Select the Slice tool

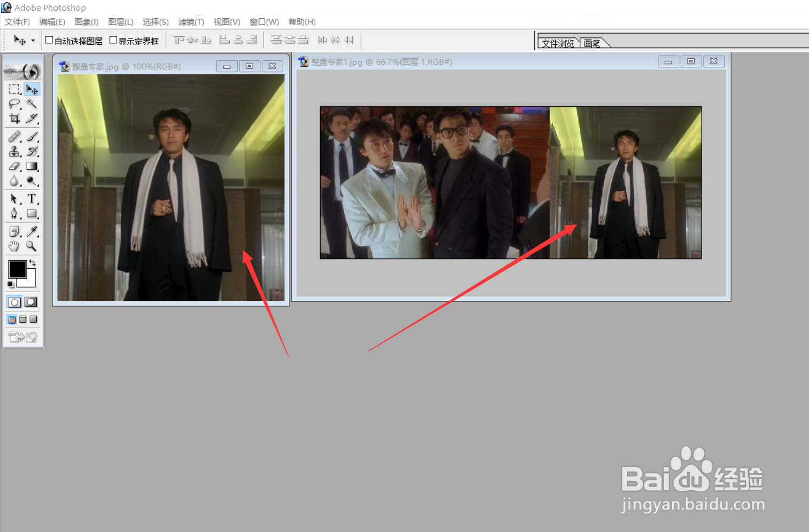[x=32, y=118]
